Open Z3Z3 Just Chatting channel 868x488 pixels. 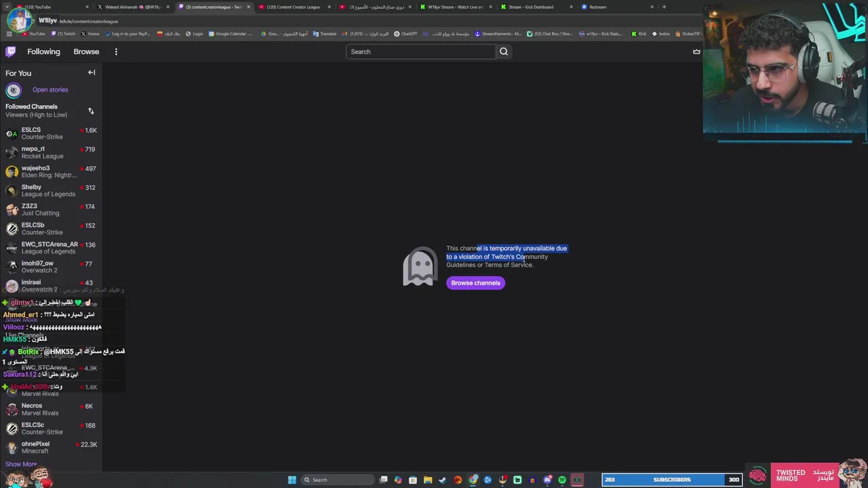click(51, 209)
